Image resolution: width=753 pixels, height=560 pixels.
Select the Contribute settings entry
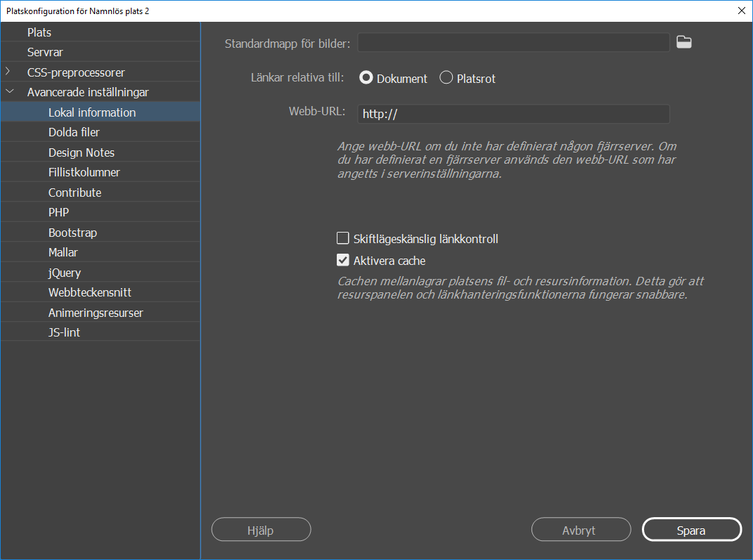pyautogui.click(x=74, y=192)
